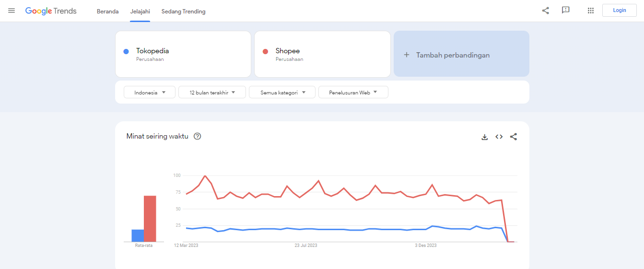This screenshot has height=269, width=644.
Task: Open the Penelusuran Web dropdown
Action: [353, 92]
